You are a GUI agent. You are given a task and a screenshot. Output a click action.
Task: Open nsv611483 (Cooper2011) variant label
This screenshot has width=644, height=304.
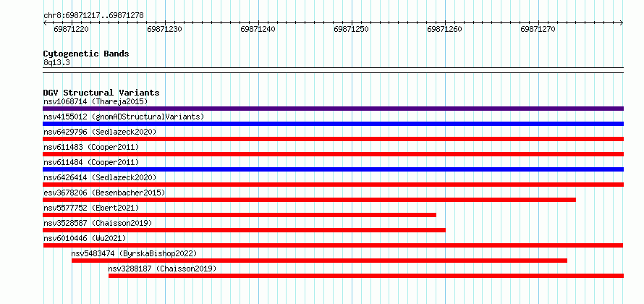coord(91,147)
